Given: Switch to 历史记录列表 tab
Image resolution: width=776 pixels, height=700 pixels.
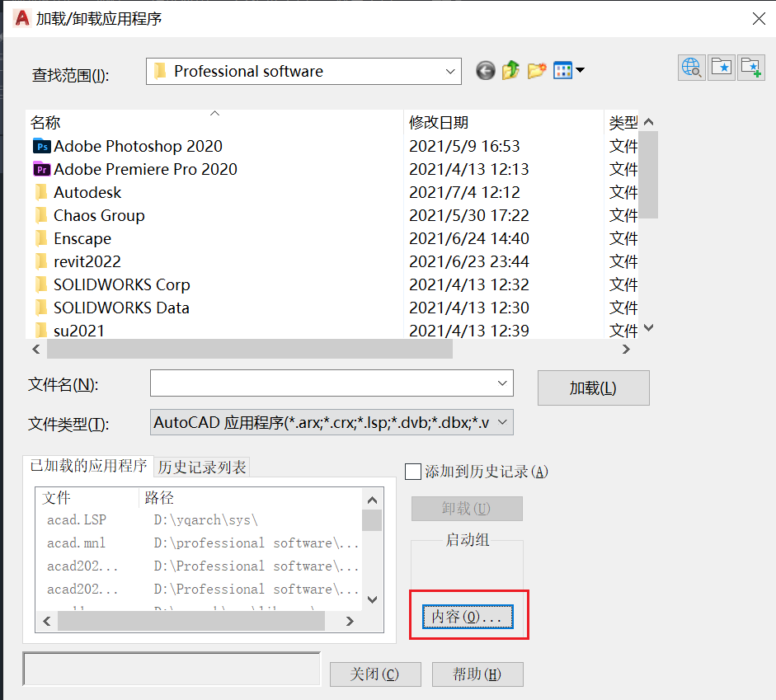Looking at the screenshot, I should pyautogui.click(x=202, y=467).
